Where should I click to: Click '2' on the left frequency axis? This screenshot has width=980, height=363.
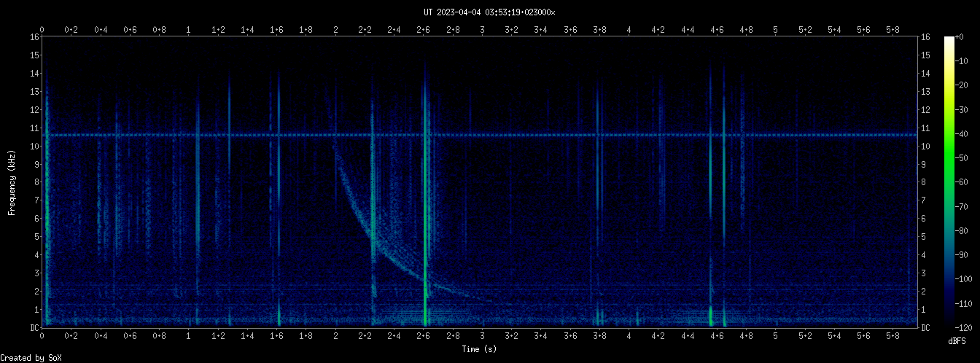[36, 292]
